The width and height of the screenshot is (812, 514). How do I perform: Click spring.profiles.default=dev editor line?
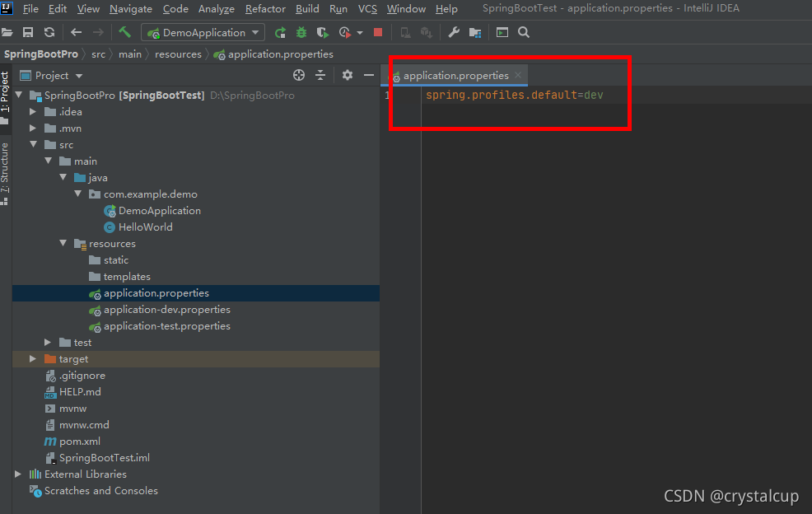[514, 95]
